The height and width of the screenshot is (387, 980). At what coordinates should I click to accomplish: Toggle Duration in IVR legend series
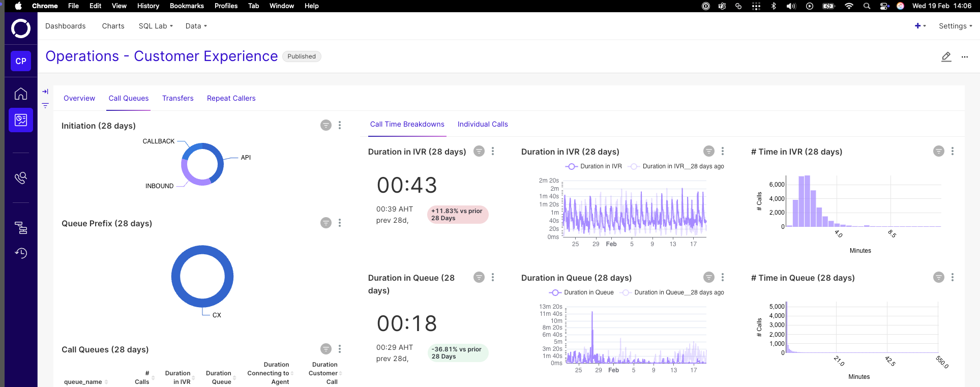click(593, 166)
